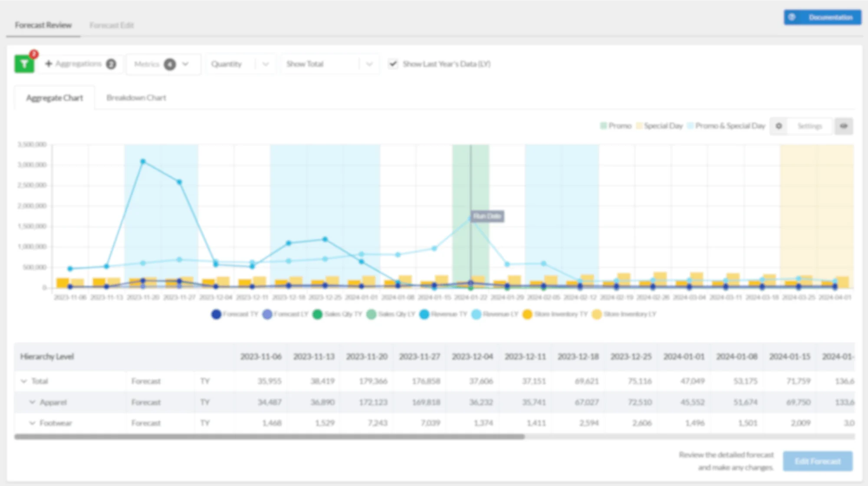Toggle Forecast TY legend marker
868x486 pixels.
(x=216, y=314)
